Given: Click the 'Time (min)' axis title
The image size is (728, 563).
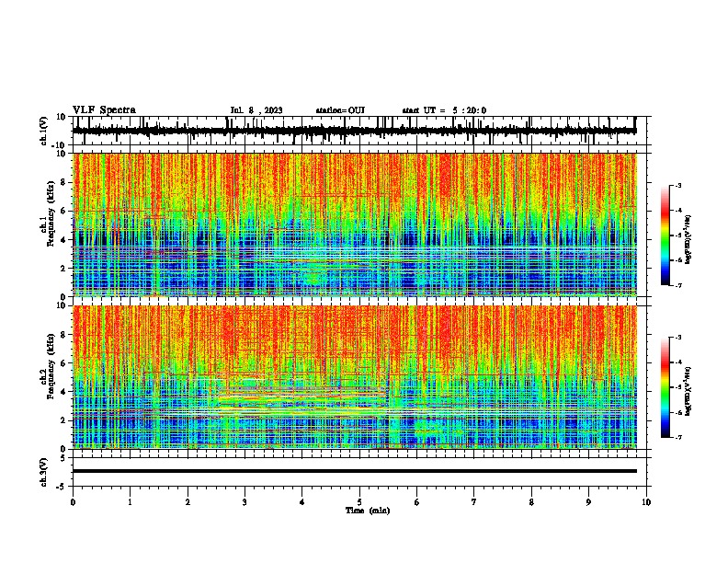Looking at the screenshot, I should point(368,511).
